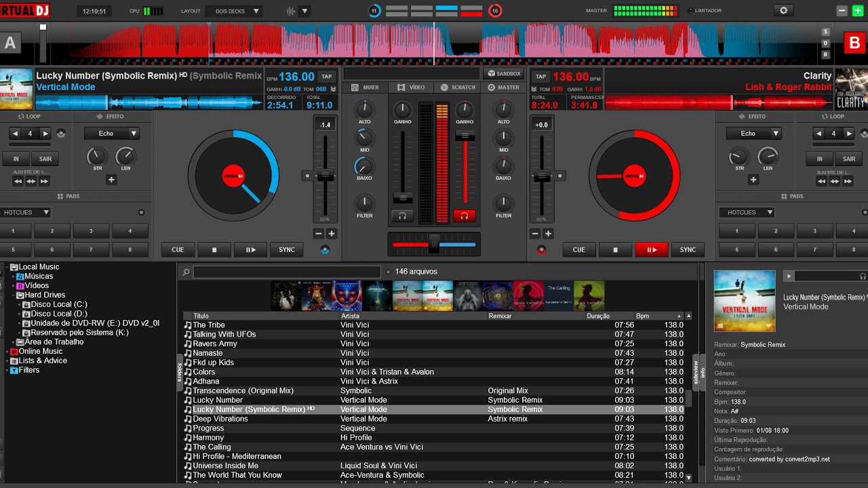Toggle the Limitador option
Viewport: 868px width, 488px height.
click(x=704, y=11)
